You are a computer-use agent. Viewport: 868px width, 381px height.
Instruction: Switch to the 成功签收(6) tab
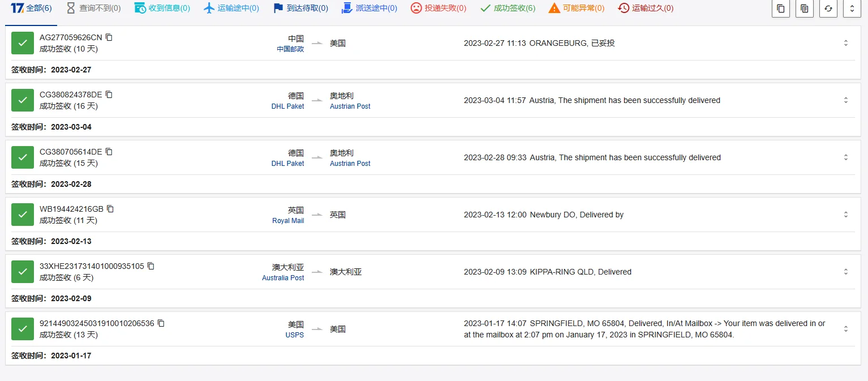508,8
